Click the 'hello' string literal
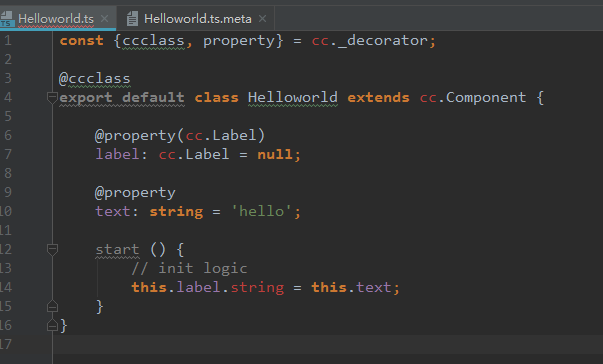 tap(262, 211)
